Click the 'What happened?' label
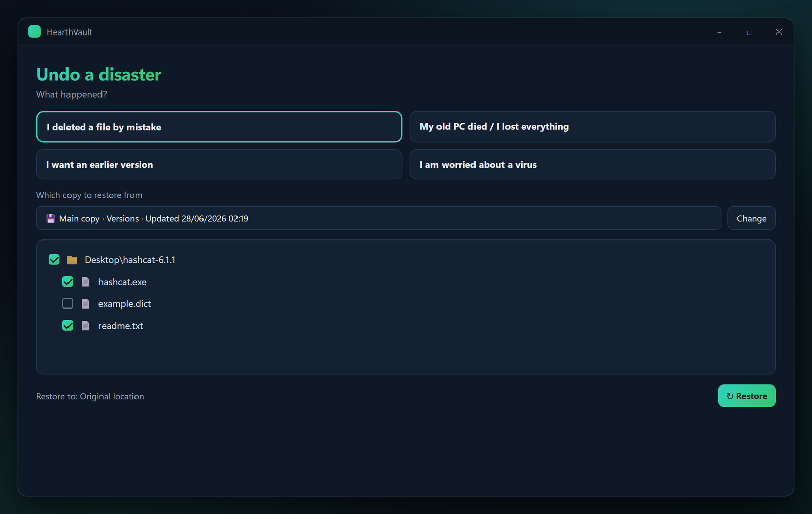812x514 pixels. 72,94
